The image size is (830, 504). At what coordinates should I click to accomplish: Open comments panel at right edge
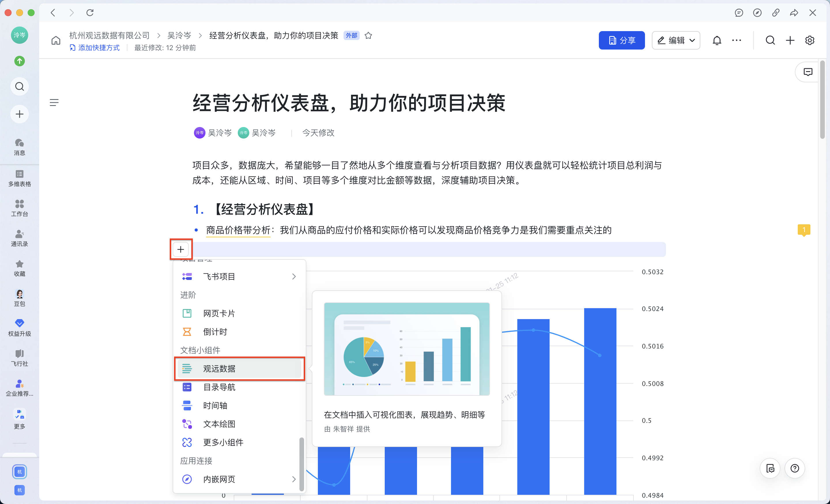[x=808, y=72]
